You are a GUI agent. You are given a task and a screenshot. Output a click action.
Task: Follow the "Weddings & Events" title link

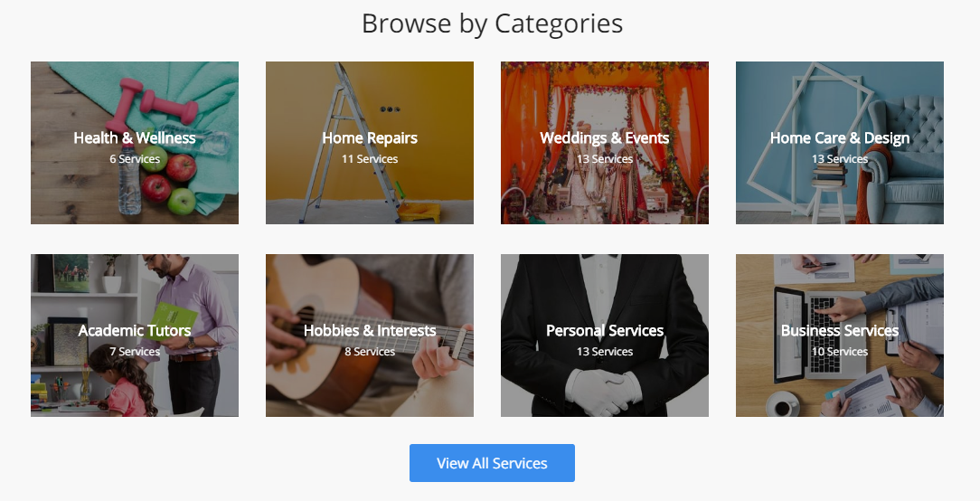point(605,138)
